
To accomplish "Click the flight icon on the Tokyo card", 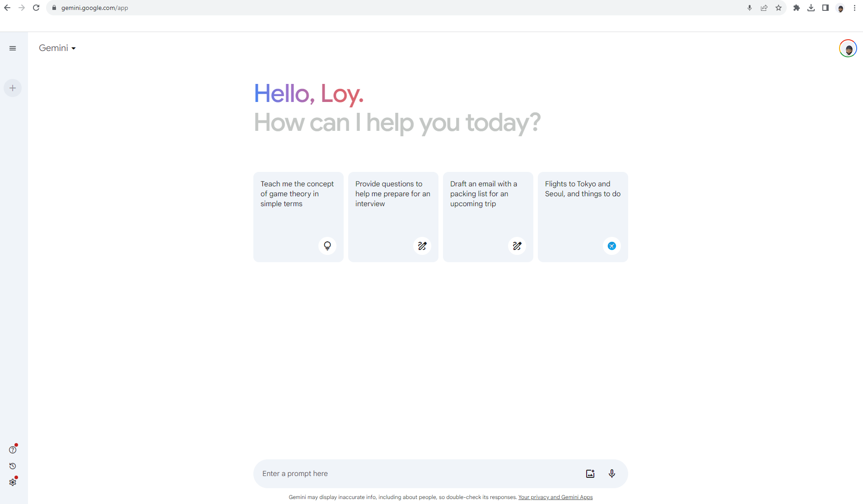I will 611,246.
